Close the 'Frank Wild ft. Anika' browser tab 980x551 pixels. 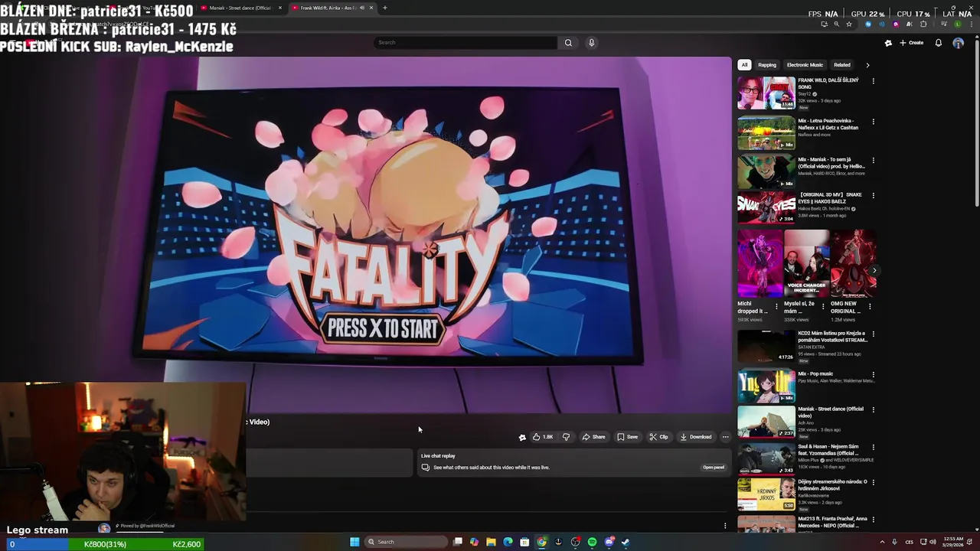tap(371, 8)
